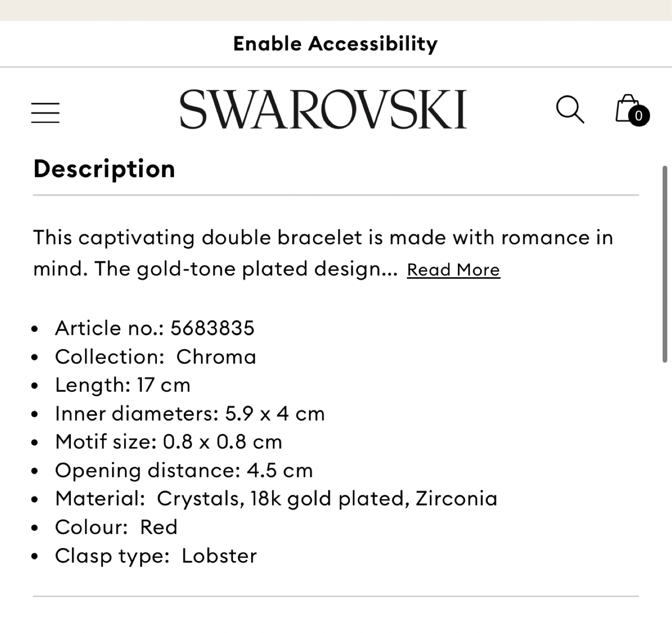Click the Description section heading
The width and height of the screenshot is (672, 633).
pos(105,169)
